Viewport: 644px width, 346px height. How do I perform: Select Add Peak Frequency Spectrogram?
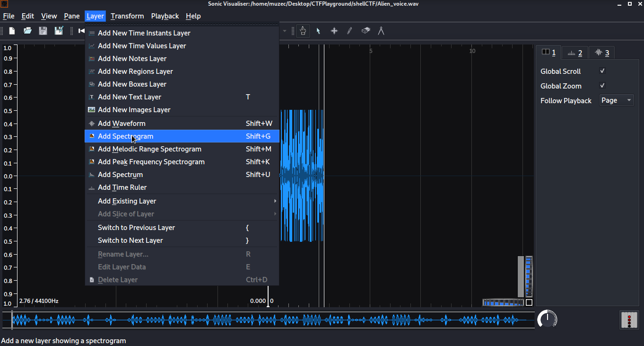tap(182, 162)
